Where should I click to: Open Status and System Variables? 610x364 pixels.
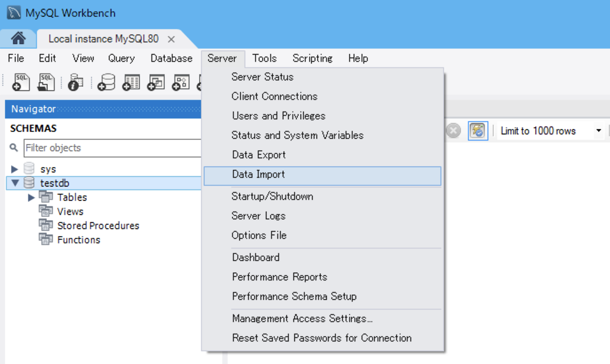coord(322,135)
